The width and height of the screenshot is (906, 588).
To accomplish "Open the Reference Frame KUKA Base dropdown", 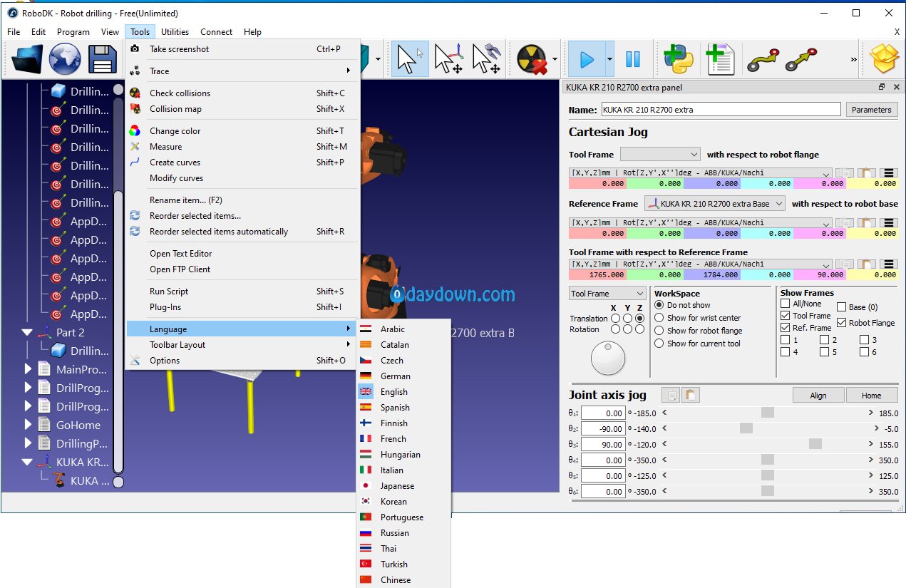I will (715, 204).
